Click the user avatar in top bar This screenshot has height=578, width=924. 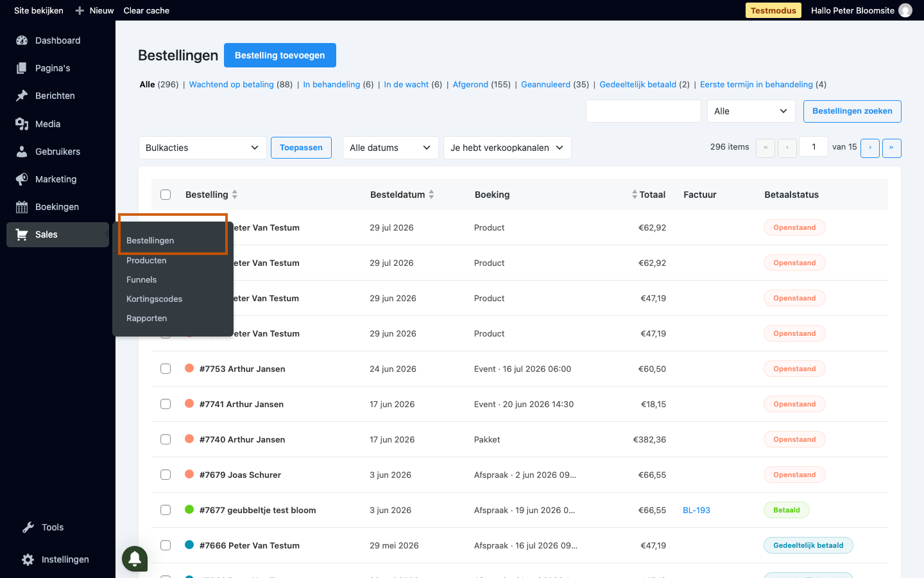[905, 10]
